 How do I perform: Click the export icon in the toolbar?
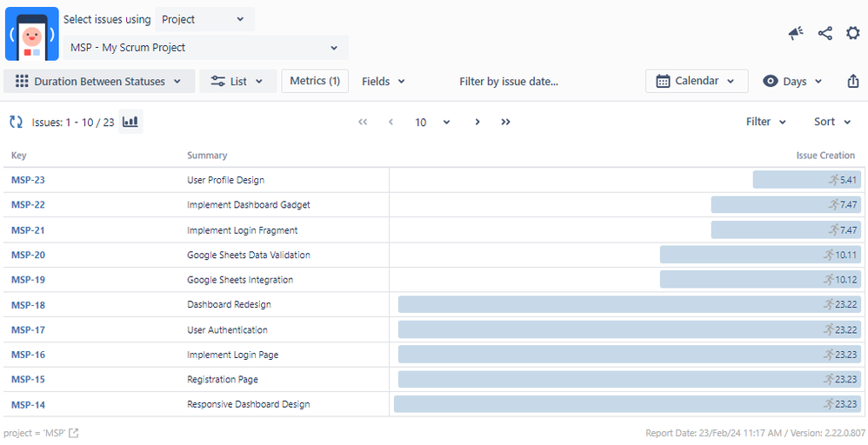coord(853,82)
